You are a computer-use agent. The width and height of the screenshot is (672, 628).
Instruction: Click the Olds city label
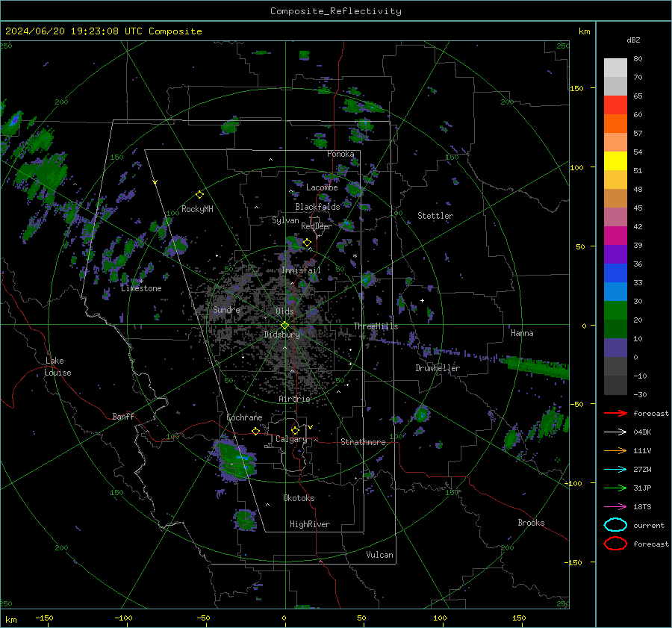pos(284,311)
